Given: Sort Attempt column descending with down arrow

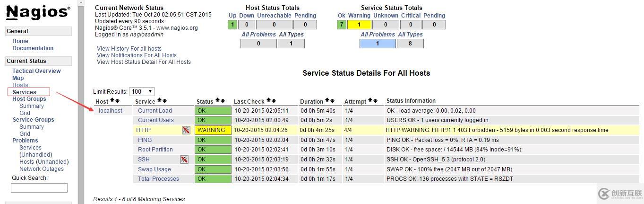Looking at the screenshot, I should tap(376, 101).
